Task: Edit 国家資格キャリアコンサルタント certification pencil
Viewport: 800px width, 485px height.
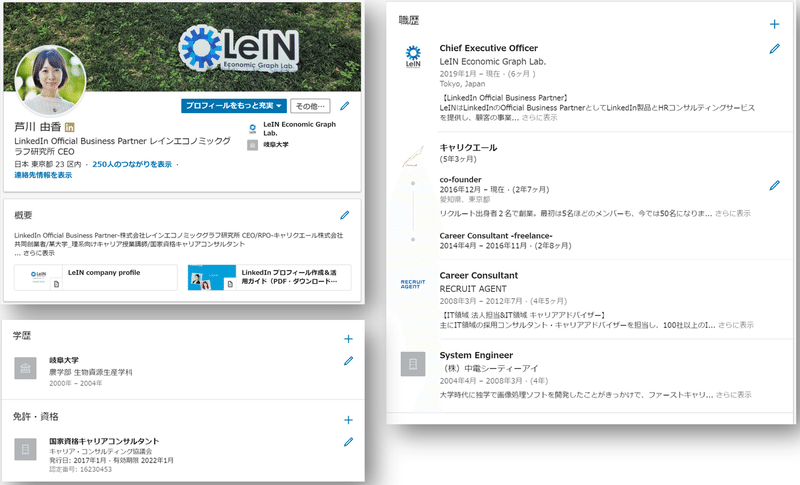Action: point(348,442)
